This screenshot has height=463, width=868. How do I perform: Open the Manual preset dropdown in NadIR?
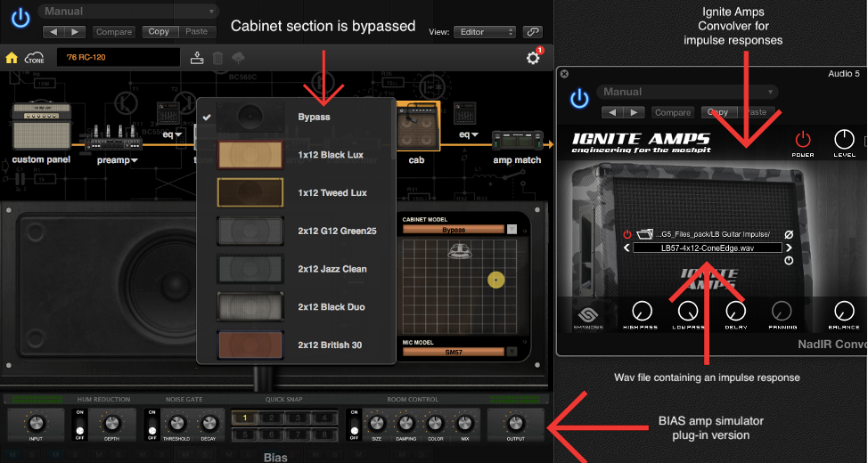687,93
